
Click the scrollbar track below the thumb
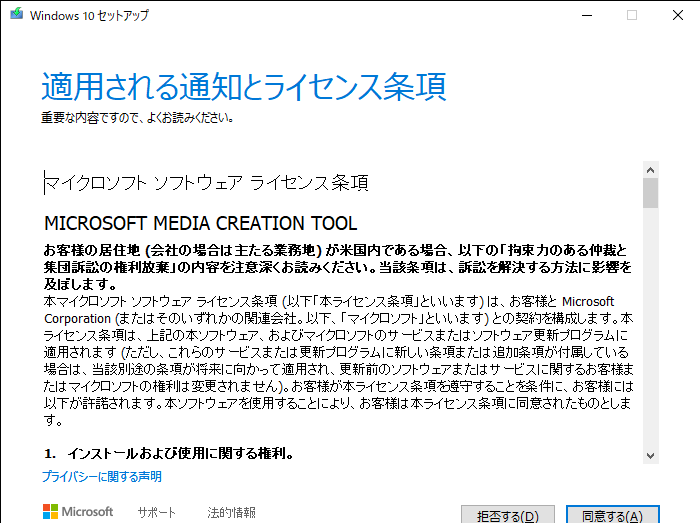pyautogui.click(x=650, y=328)
